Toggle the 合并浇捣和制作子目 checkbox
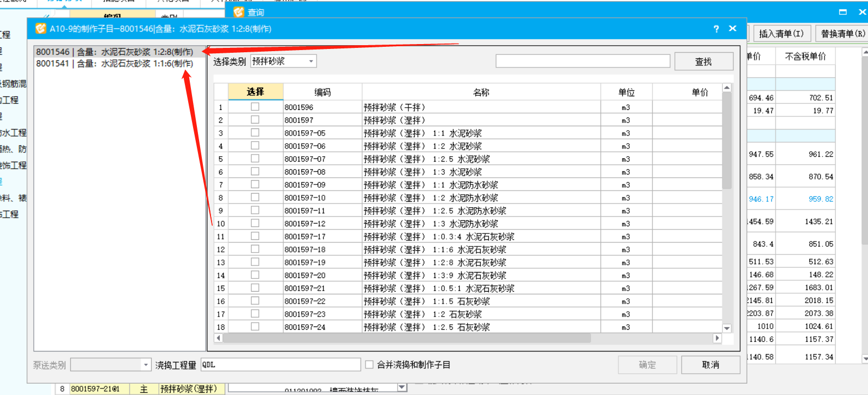 pyautogui.click(x=369, y=365)
